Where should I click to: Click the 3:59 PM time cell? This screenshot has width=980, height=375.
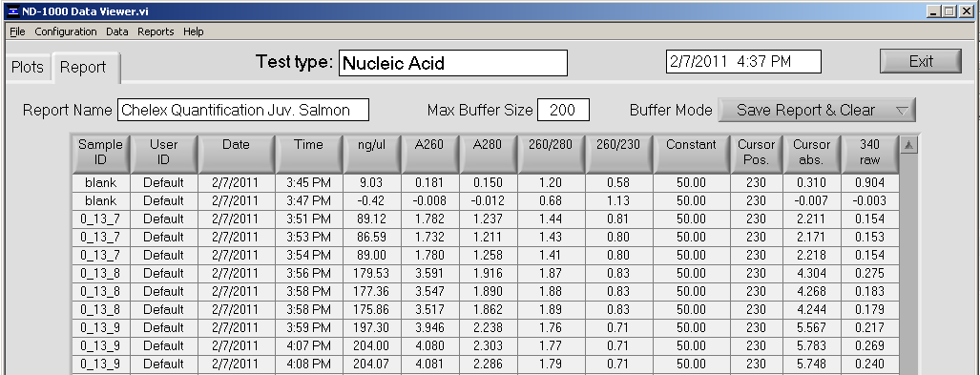[x=309, y=327]
